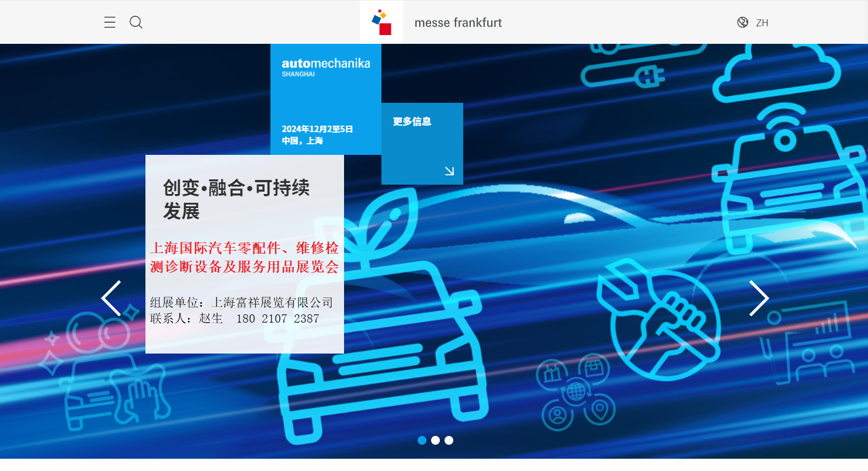
Task: Click the location text 中国，上海
Action: tap(302, 141)
